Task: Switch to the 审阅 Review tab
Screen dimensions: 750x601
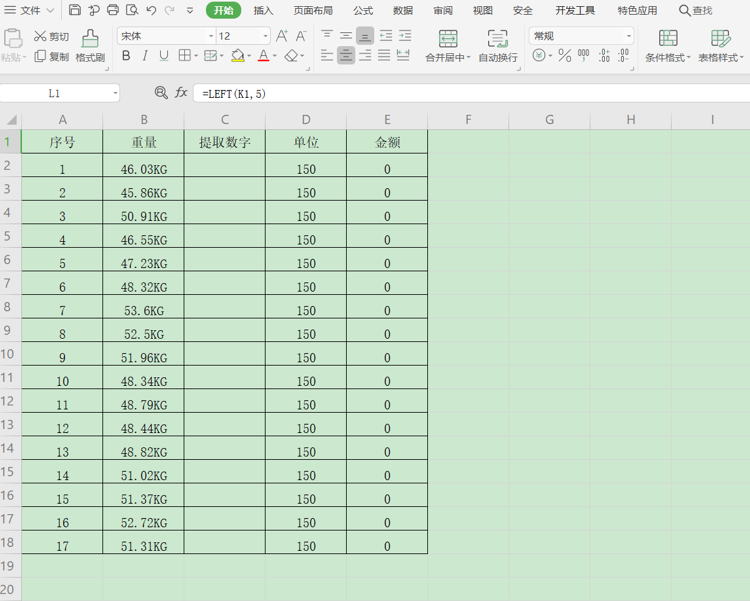Action: pyautogui.click(x=443, y=10)
